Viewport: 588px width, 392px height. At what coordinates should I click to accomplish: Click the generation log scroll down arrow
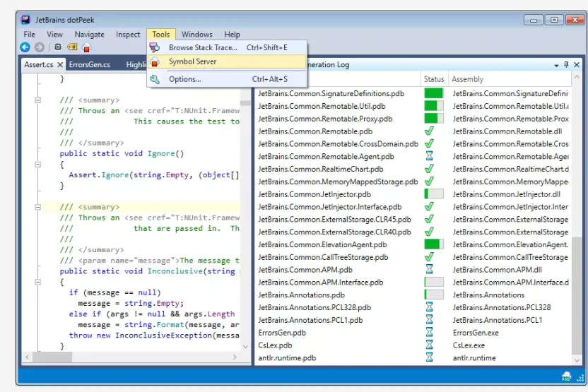click(577, 360)
